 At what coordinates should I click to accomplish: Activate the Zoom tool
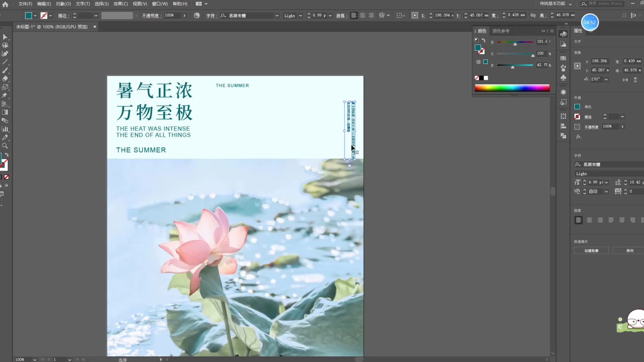5,146
